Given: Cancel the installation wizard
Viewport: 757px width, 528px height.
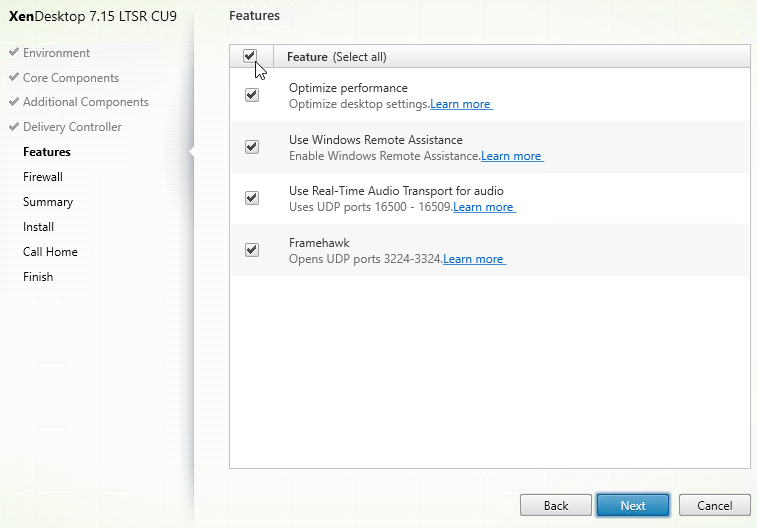Looking at the screenshot, I should pos(715,505).
